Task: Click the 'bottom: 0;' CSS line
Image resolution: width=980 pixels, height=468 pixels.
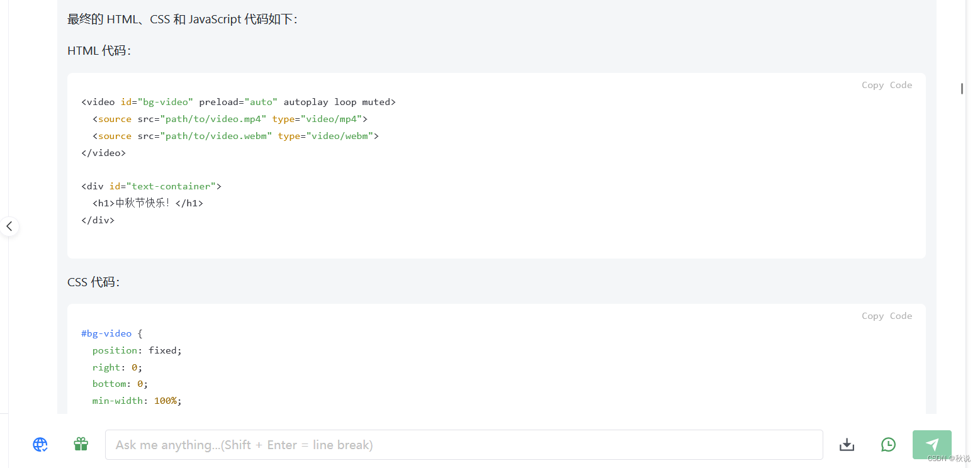Action: click(120, 384)
